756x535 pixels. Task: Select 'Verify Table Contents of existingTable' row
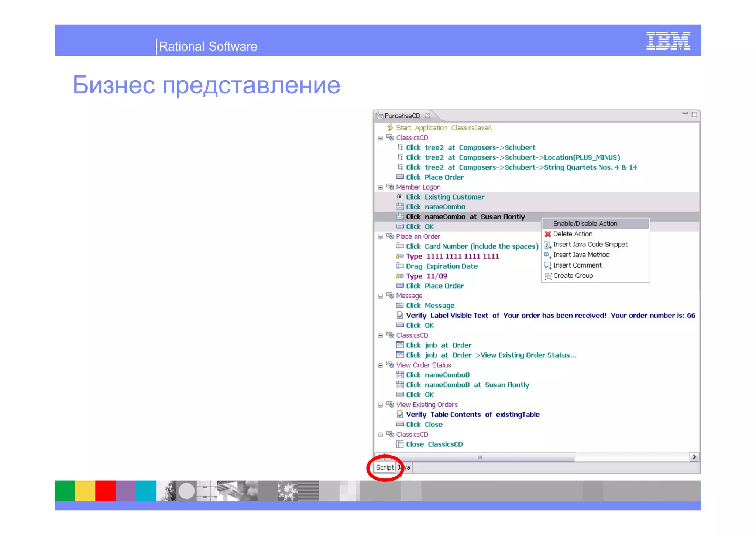click(537, 414)
